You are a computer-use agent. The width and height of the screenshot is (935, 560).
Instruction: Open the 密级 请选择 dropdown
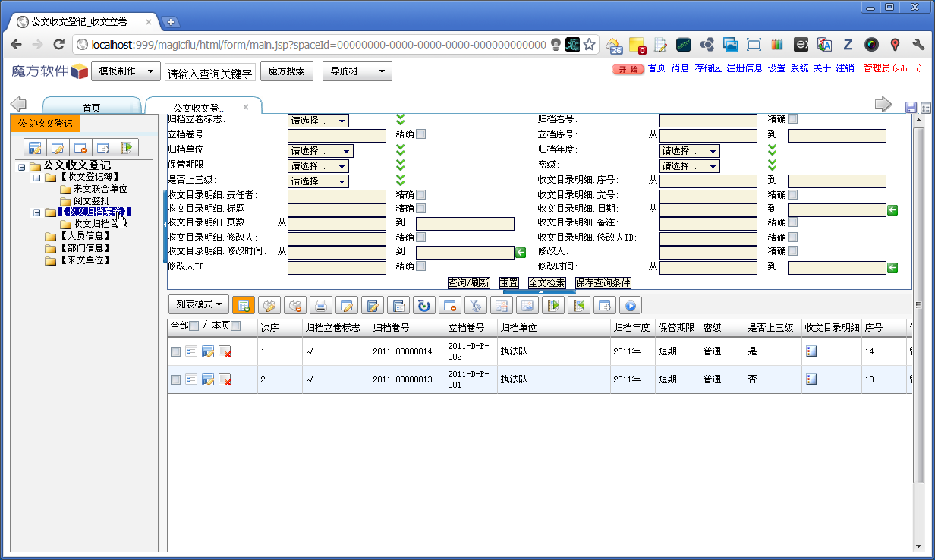point(689,166)
